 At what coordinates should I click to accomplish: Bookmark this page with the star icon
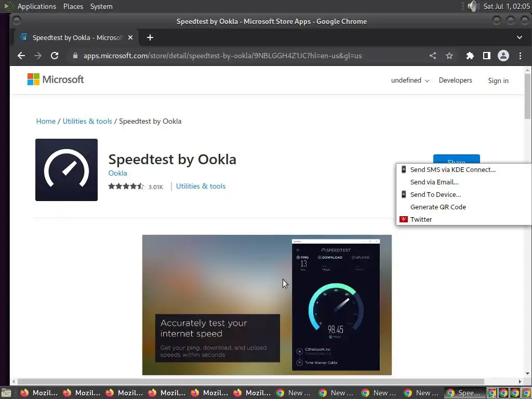[x=449, y=56]
